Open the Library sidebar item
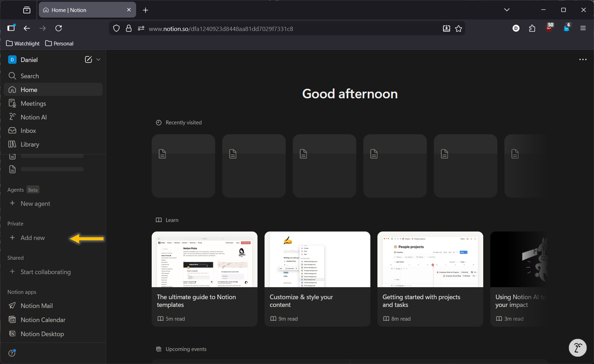 (30, 144)
